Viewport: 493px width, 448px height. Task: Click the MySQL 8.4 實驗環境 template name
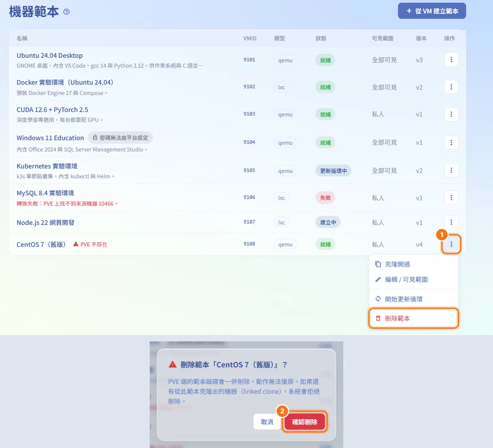point(45,193)
